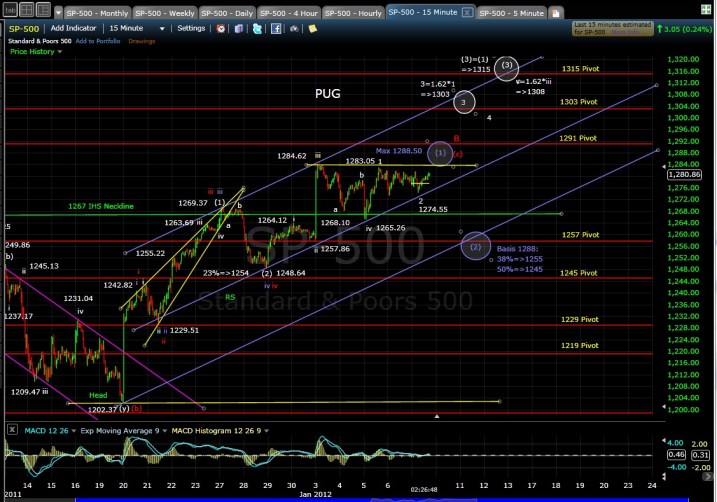This screenshot has height=502, width=717.
Task: Click the 1,280.86 current price label
Action: click(684, 175)
